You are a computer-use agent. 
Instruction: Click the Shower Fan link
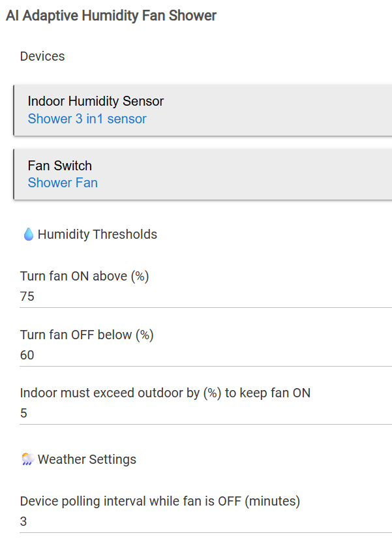click(x=63, y=183)
